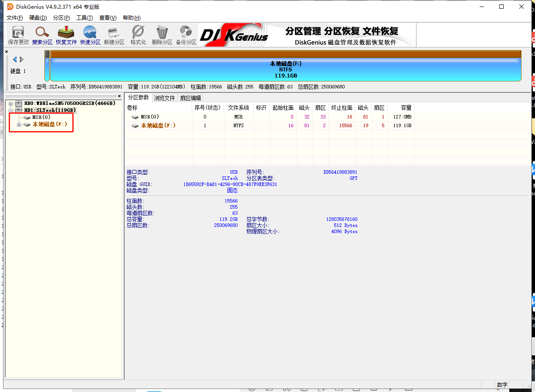Viewport: 535px width, 392px height.
Task: Click the 数字 indicator in the status bar
Action: [x=502, y=385]
